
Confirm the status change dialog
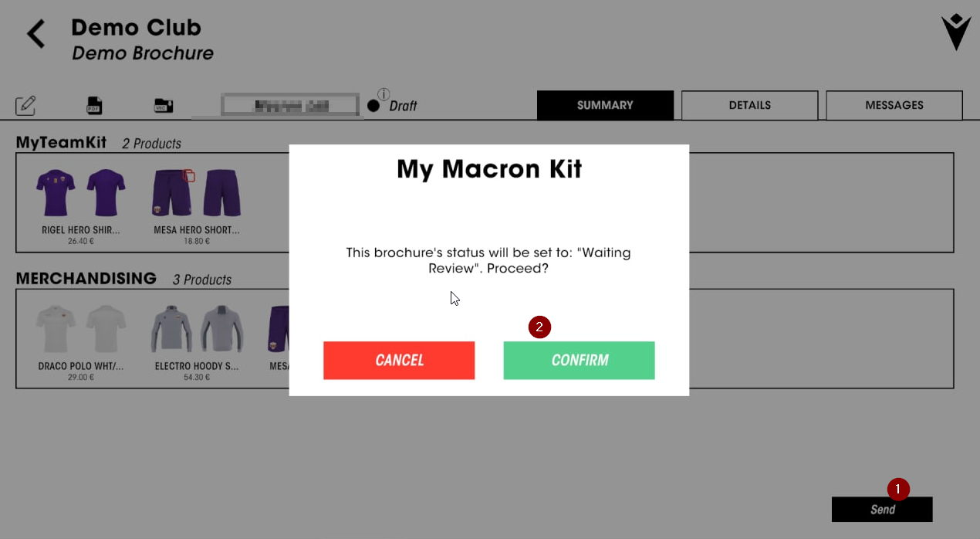[579, 361]
